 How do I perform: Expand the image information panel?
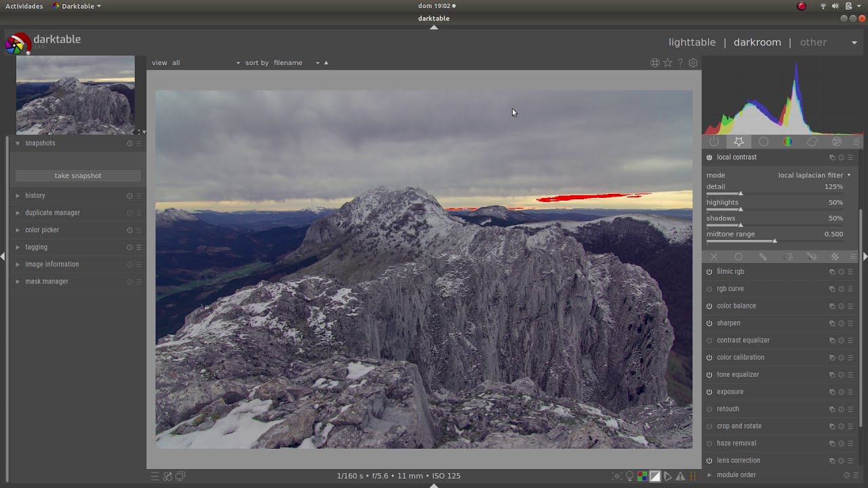18,264
